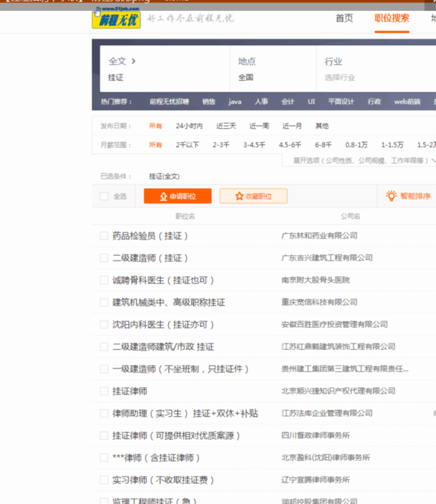Select hot keyword 行政

(374, 102)
